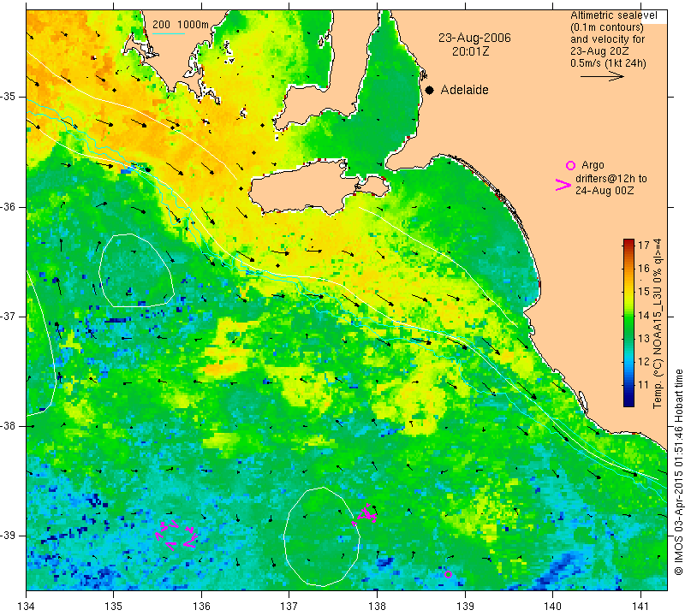Click the '24-Aug 00Z' legend text
The image size is (685, 616).
(x=605, y=191)
